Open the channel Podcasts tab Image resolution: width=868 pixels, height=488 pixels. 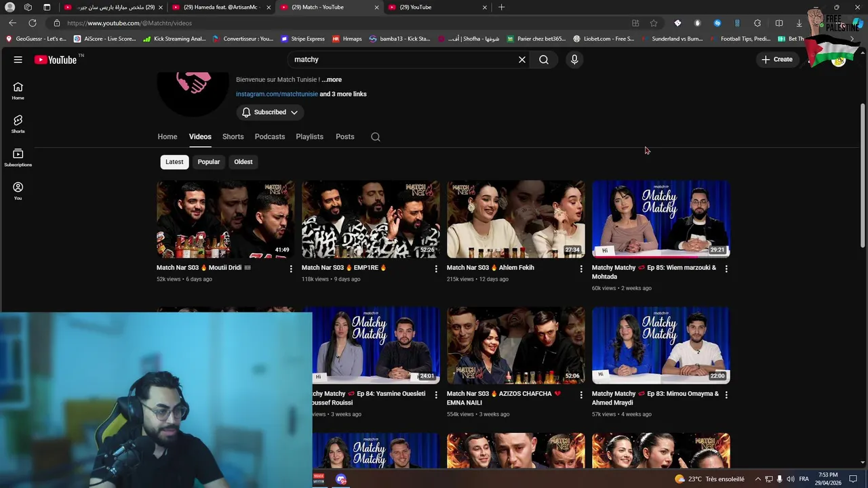[x=270, y=137]
